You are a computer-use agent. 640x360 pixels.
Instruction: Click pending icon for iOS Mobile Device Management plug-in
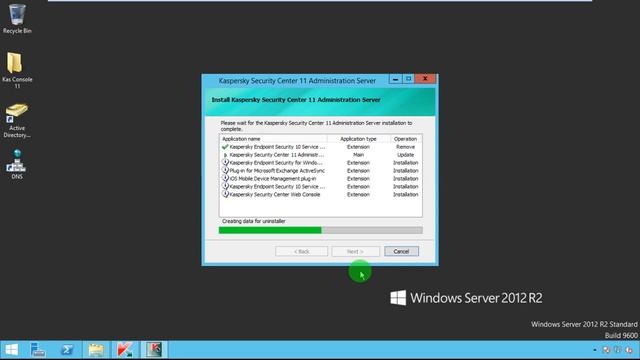(225, 178)
